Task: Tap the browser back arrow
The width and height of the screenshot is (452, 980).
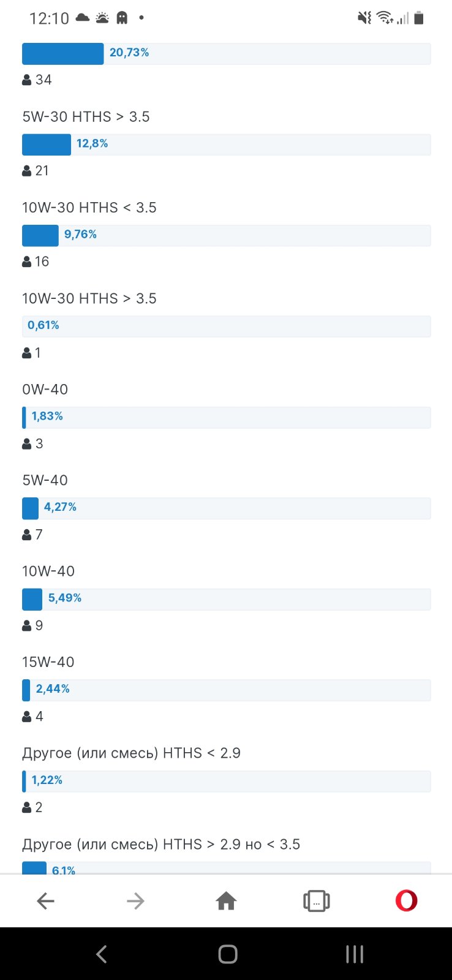Action: click(46, 901)
